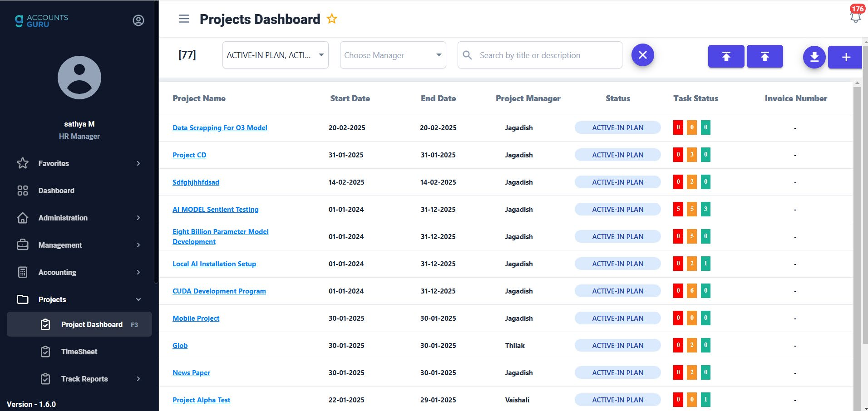Viewport: 868px width, 411px height.
Task: Click the download icon button on the toolbar
Action: (x=814, y=57)
